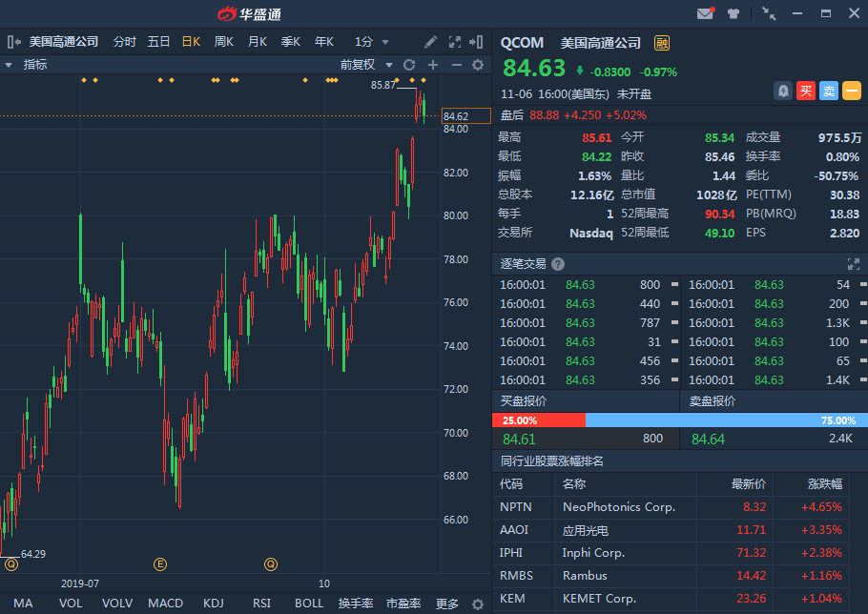
Task: Refresh the chart data
Action: (x=409, y=65)
